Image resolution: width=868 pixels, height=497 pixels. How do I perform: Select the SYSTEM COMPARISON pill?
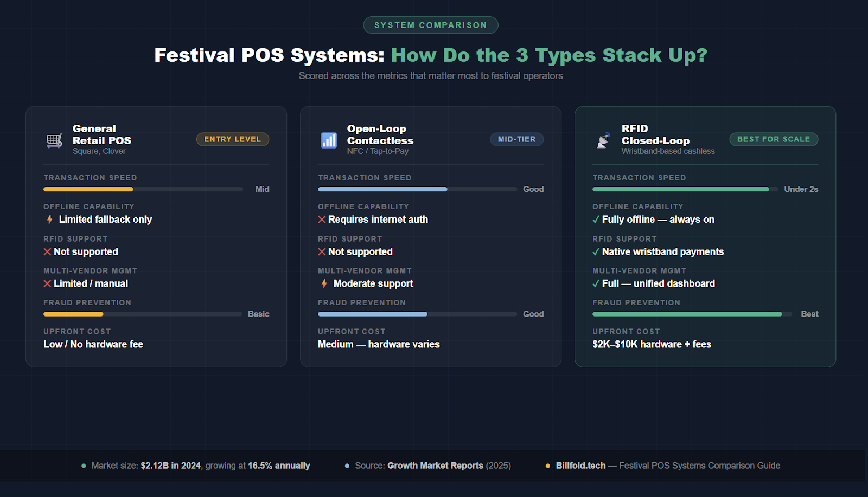[x=430, y=24]
